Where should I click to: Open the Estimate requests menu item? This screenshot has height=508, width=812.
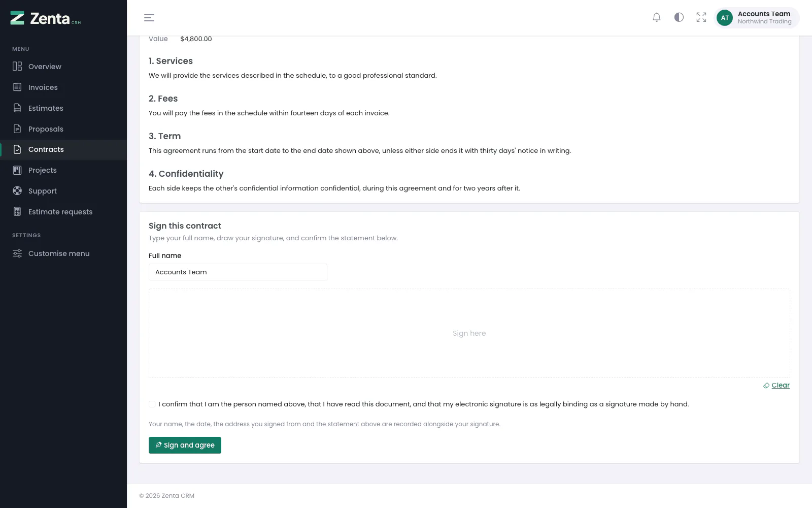(63, 212)
